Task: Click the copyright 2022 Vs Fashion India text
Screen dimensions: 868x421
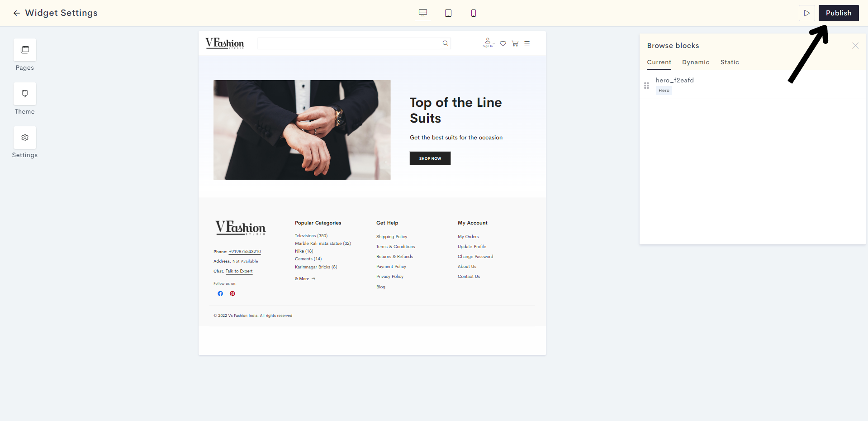Action: [253, 316]
